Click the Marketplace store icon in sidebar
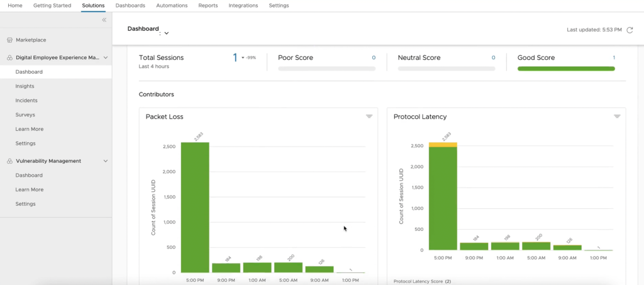Screen dimensions: 644x285 (x=9, y=40)
